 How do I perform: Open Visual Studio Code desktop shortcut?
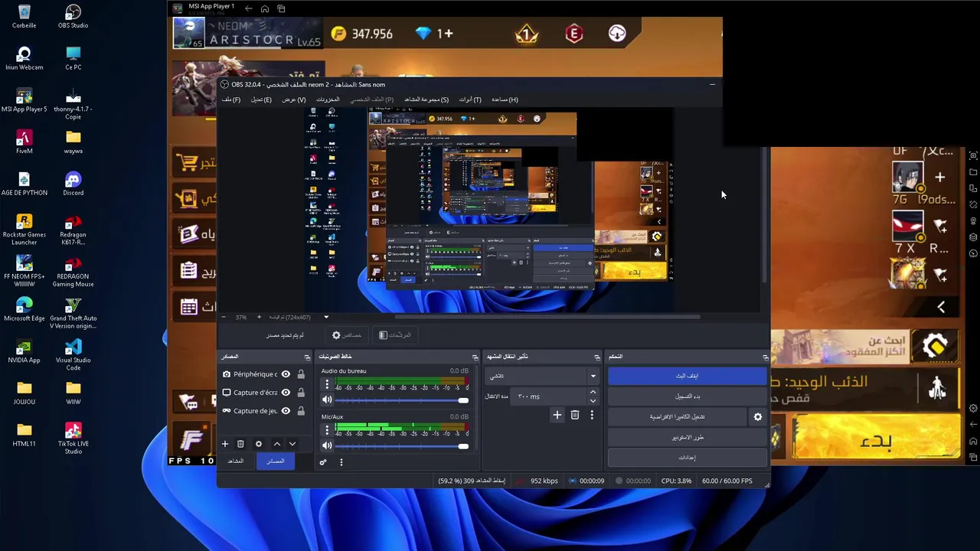[x=73, y=354]
